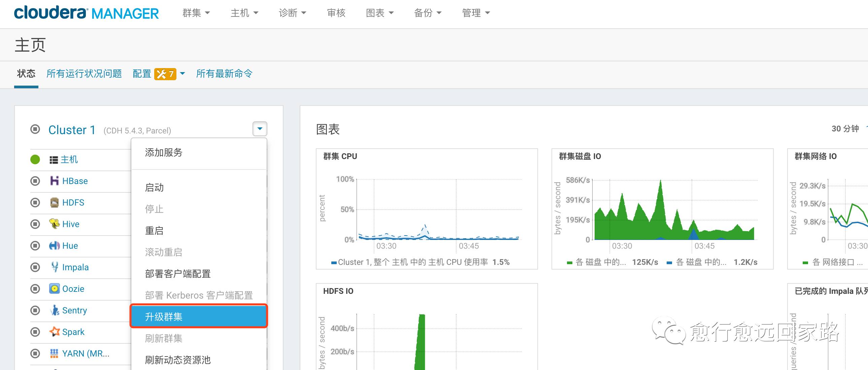Viewport: 868px width, 370px height.
Task: Open the HDFS IO chart
Action: (427, 327)
